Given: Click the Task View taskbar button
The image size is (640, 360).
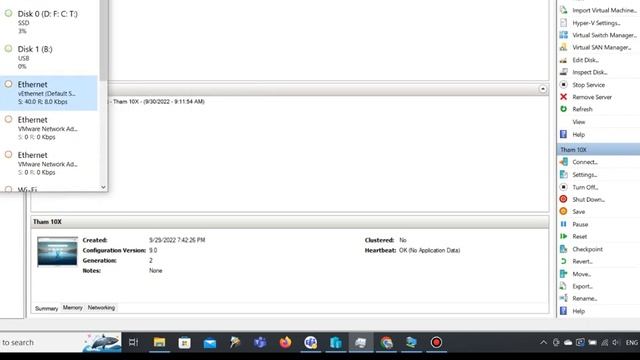Looking at the screenshot, I should tap(133, 342).
